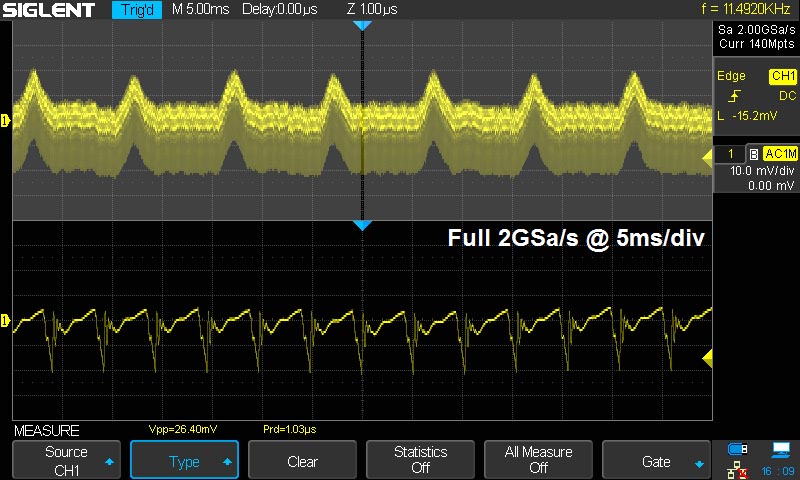Toggle the All Measure Off setting
Screen dimensions: 800x480
538,461
